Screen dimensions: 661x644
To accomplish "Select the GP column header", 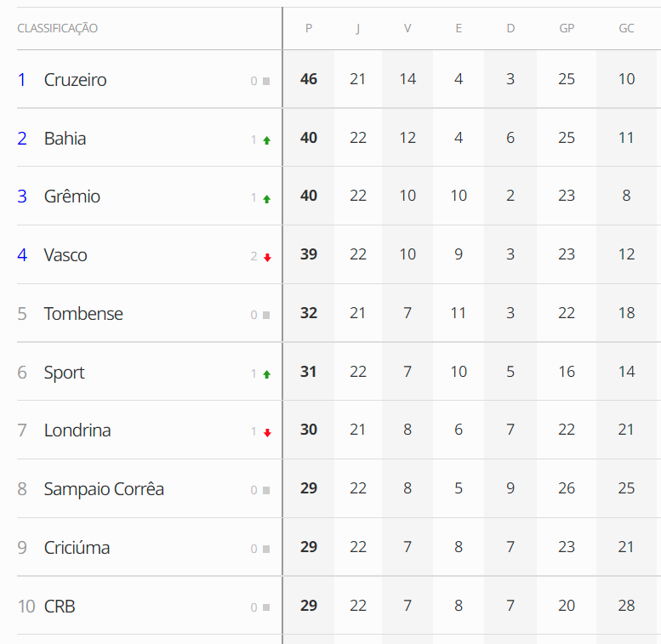I will (567, 29).
